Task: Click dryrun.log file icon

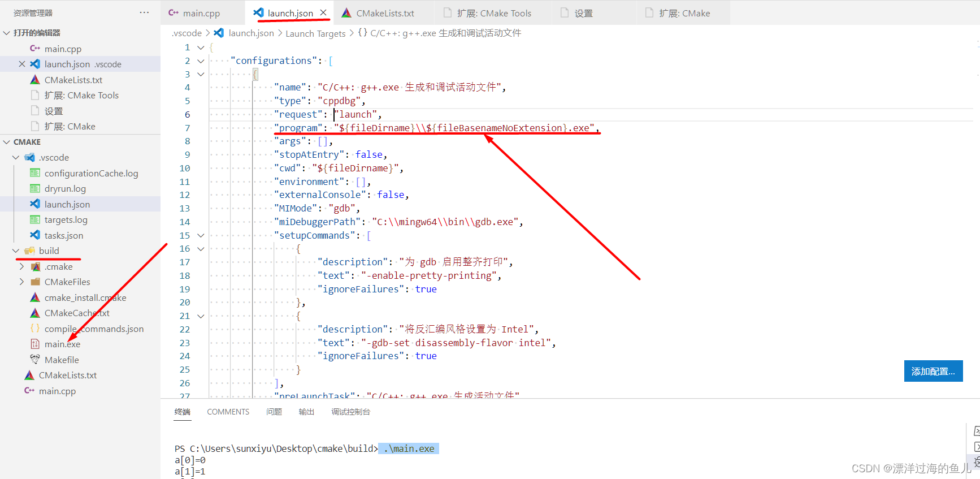Action: [x=35, y=188]
